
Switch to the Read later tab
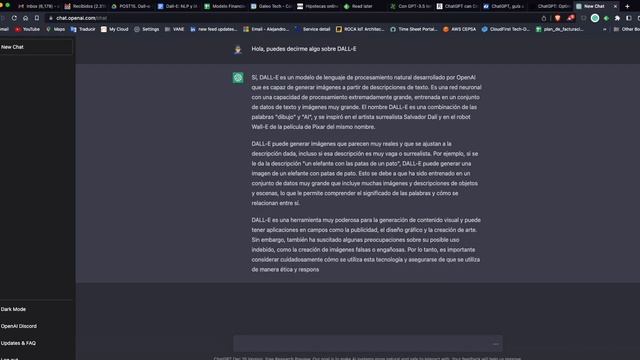tap(363, 6)
